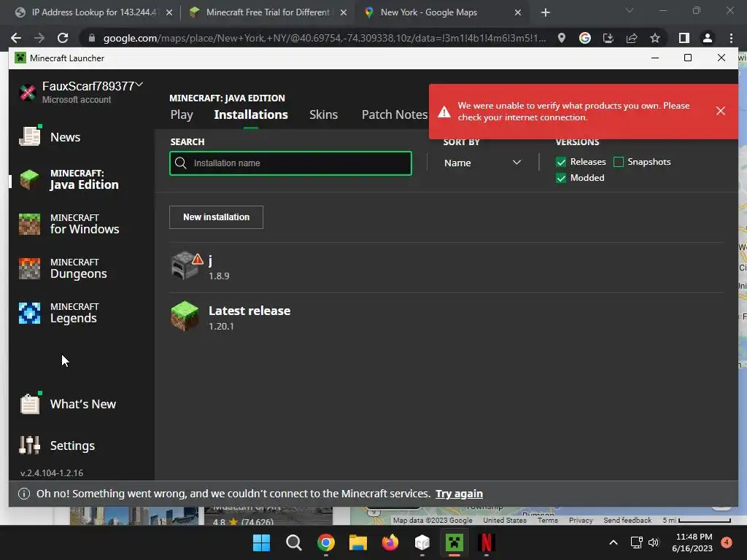
Task: Select installation j version 1.8.9
Action: [x=446, y=267]
